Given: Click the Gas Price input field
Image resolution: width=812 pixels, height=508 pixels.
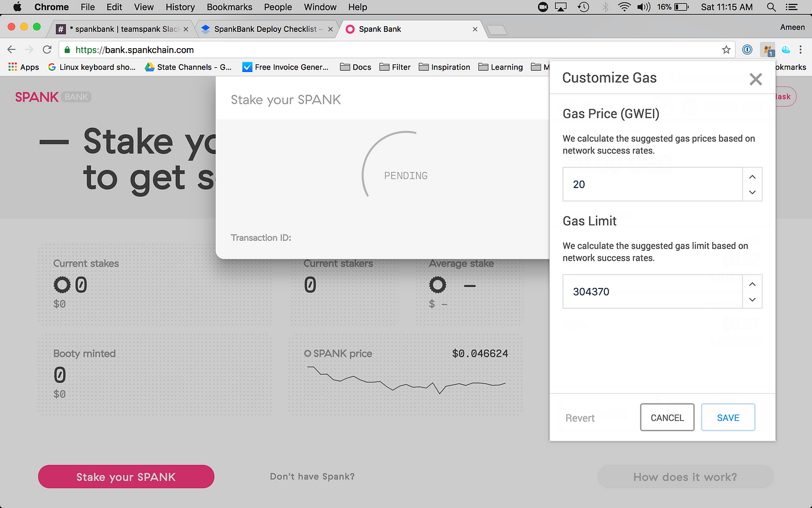Looking at the screenshot, I should 652,184.
